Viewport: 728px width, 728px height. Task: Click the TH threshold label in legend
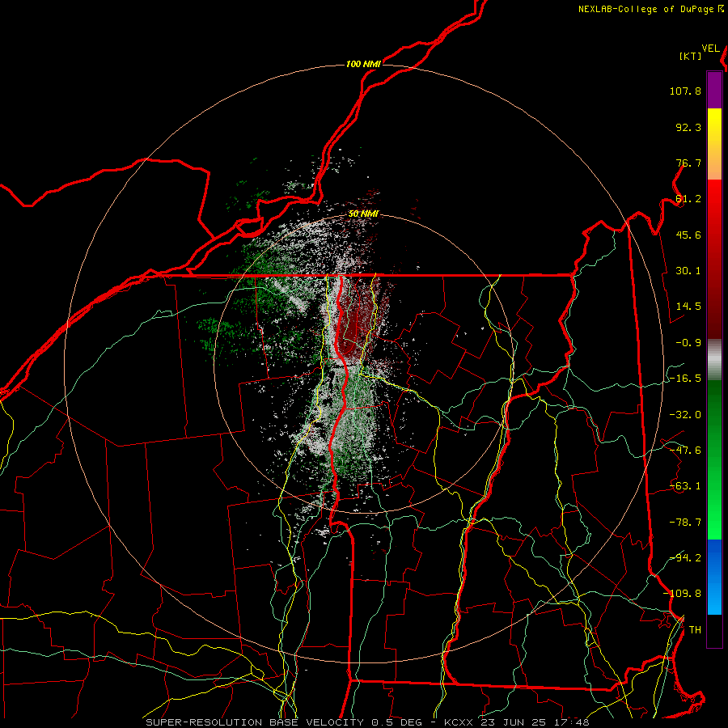(695, 630)
